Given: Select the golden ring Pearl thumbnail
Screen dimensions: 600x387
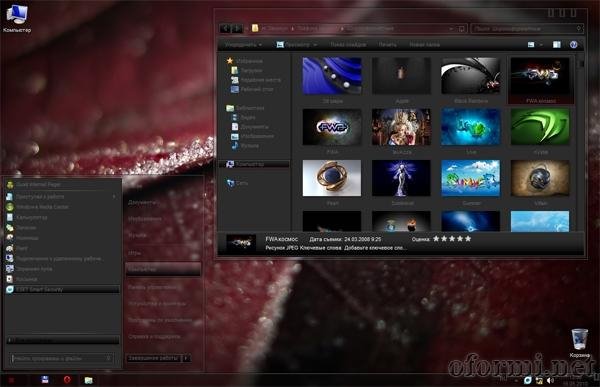Looking at the screenshot, I should pyautogui.click(x=332, y=178).
